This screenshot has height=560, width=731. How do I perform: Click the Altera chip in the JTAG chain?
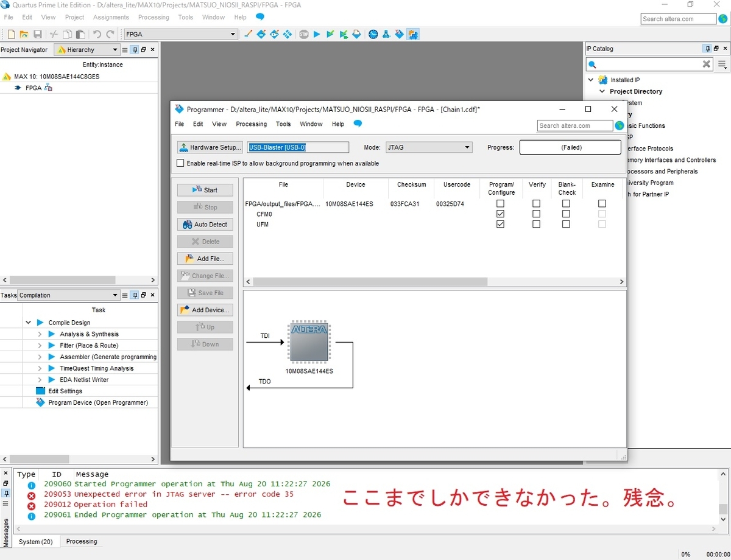tap(308, 343)
